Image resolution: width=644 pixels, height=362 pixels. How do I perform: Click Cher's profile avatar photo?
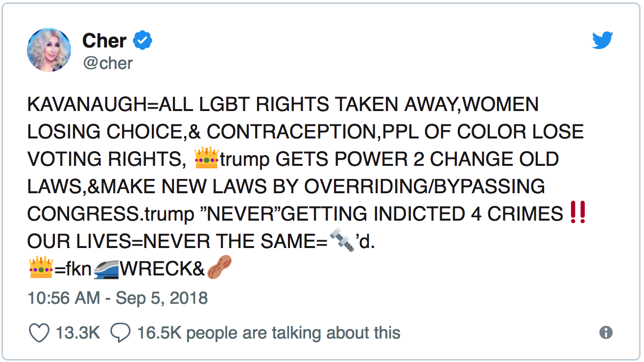(48, 50)
